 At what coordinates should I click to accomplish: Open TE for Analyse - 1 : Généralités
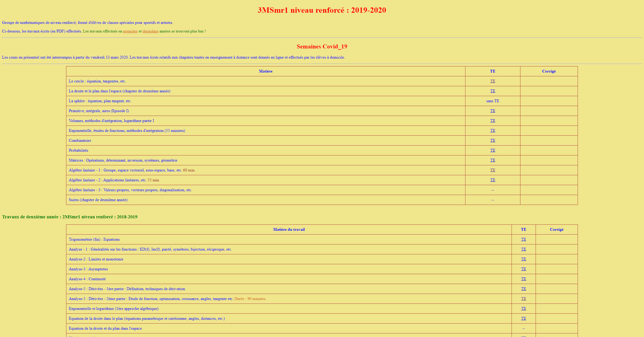click(x=523, y=249)
